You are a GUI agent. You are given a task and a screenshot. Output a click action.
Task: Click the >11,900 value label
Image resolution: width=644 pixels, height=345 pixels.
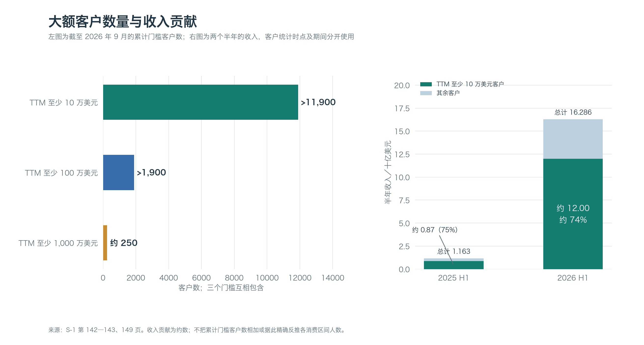[x=318, y=102]
